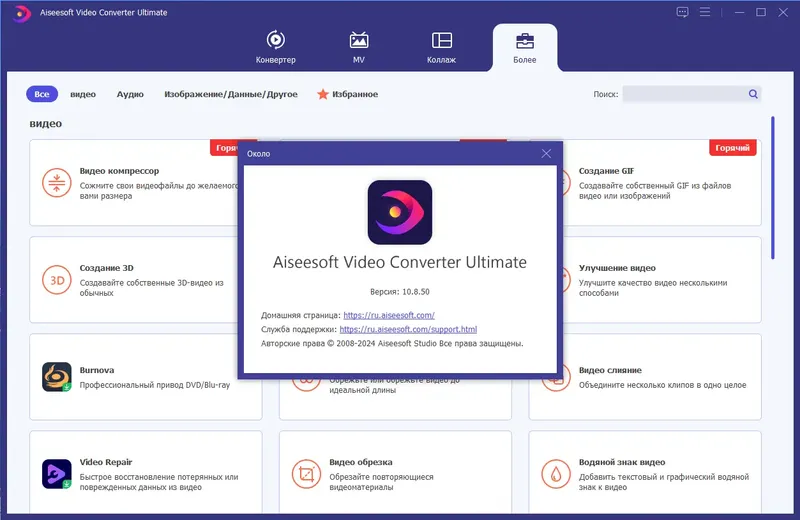Maximize the application window

(x=761, y=12)
